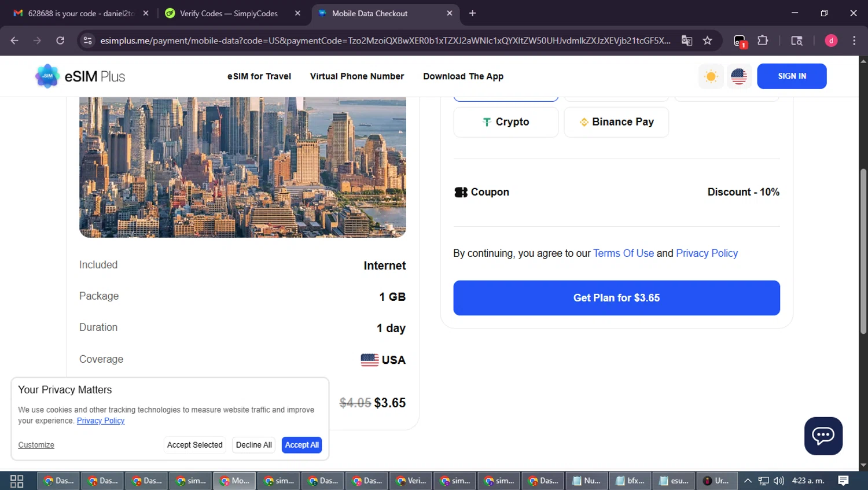Switch to Verify Codes SimplyCodes tab
The image size is (868, 490).
click(228, 13)
